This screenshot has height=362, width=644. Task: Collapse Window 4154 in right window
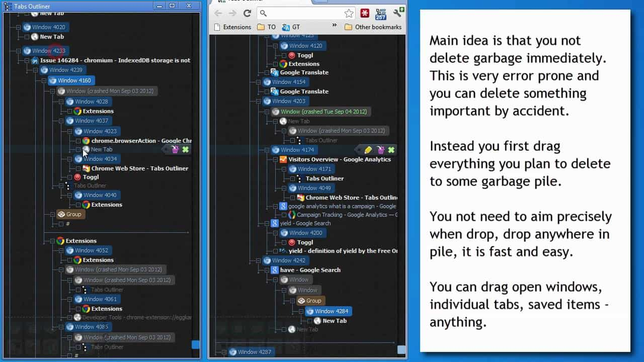click(258, 82)
